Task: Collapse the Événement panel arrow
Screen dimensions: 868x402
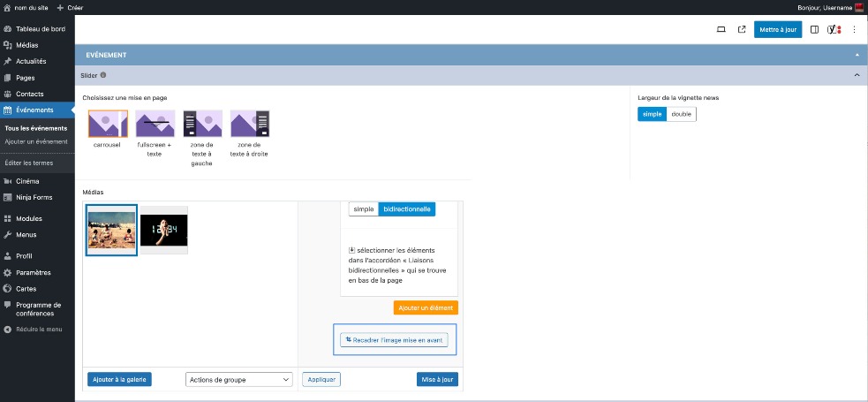Action: (857, 55)
